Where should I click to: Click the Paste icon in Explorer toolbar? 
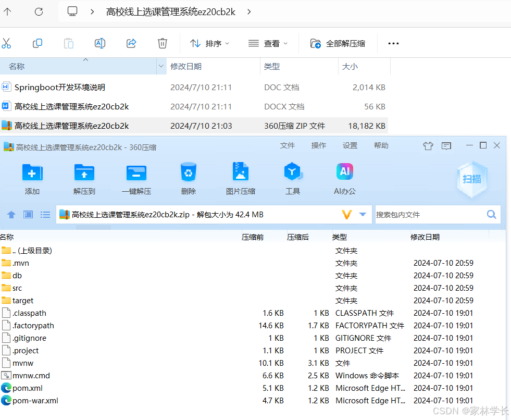tap(68, 43)
